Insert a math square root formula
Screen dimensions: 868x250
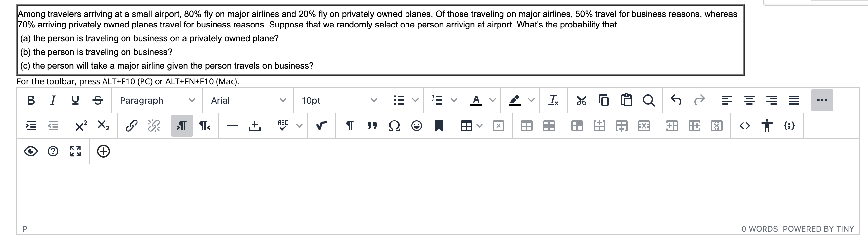pyautogui.click(x=321, y=126)
